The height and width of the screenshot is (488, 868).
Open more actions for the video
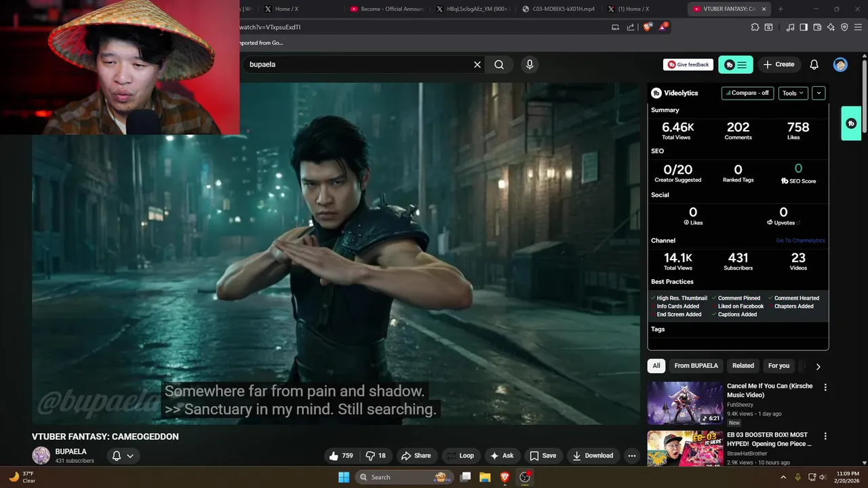(632, 455)
